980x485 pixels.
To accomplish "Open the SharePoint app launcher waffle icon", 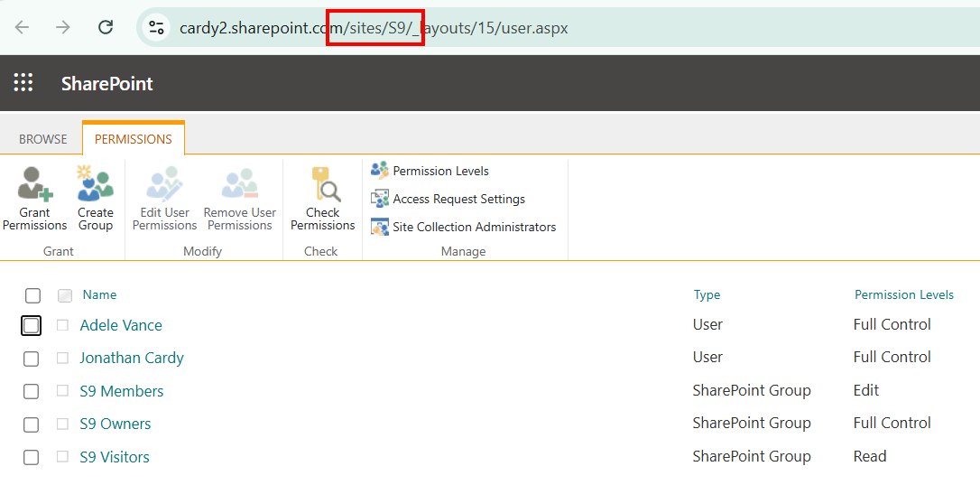I will pos(23,83).
